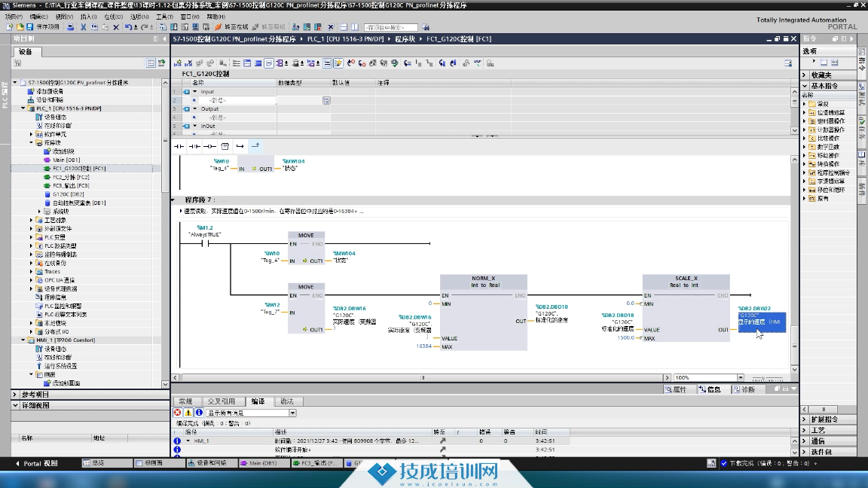Click the open branch icon
This screenshot has height=488, width=868.
pyautogui.click(x=240, y=147)
